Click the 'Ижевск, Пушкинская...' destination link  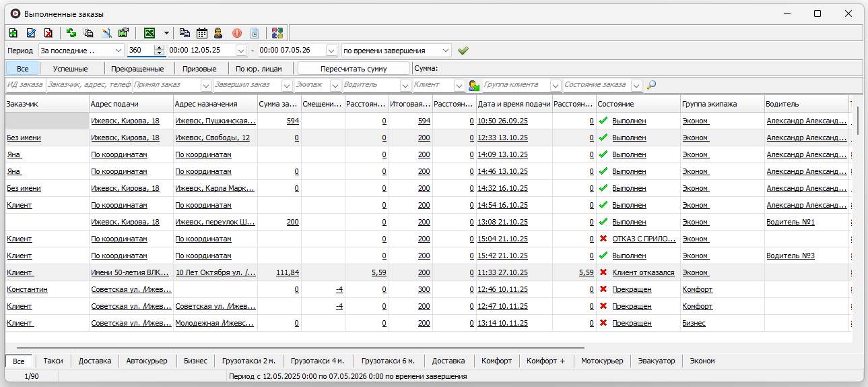tap(215, 121)
